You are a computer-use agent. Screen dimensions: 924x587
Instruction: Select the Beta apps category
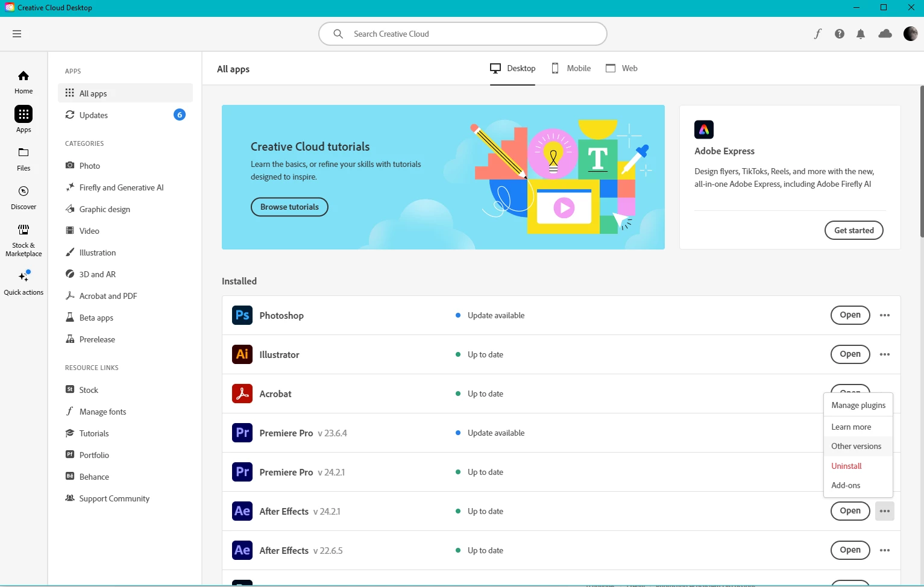(x=125, y=318)
